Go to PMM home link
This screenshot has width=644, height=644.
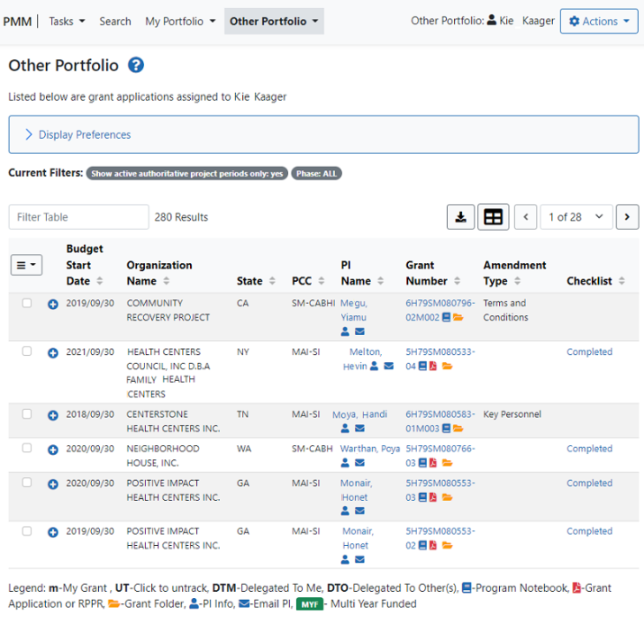pyautogui.click(x=17, y=21)
